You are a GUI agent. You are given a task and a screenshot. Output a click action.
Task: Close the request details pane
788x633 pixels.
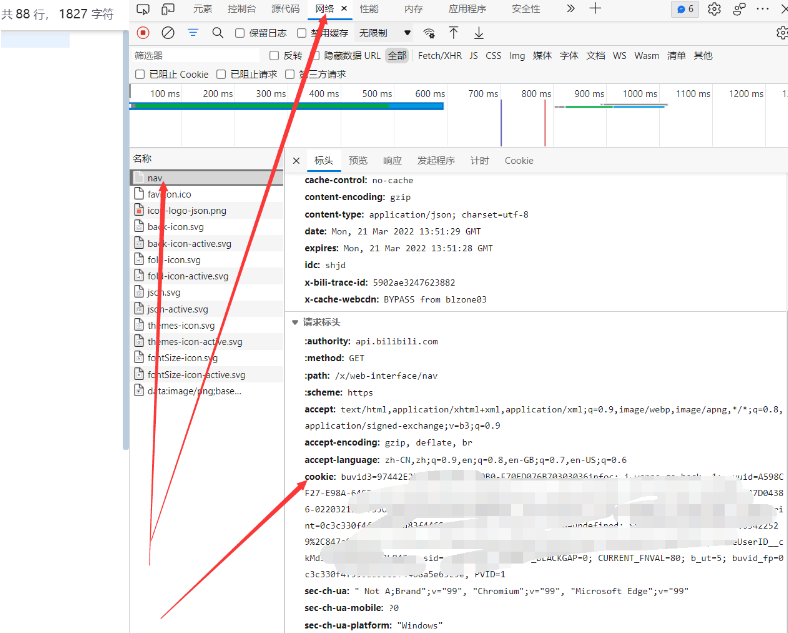(296, 161)
